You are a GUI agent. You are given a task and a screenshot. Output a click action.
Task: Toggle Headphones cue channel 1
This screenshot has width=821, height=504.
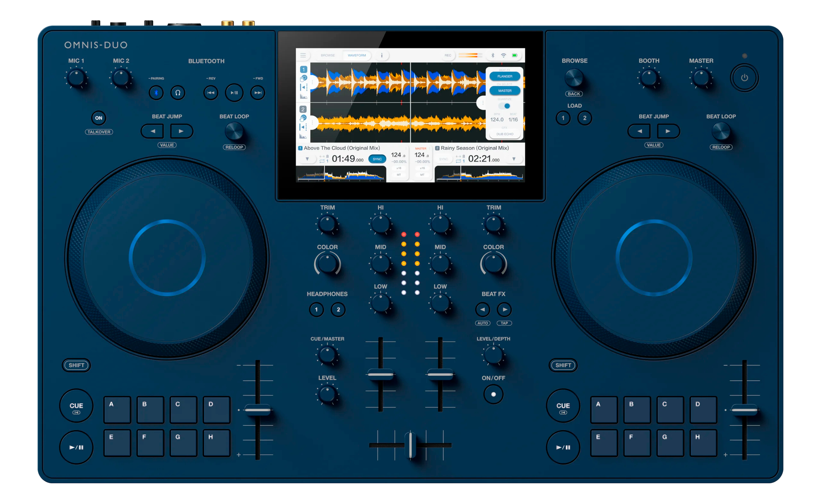point(316,310)
